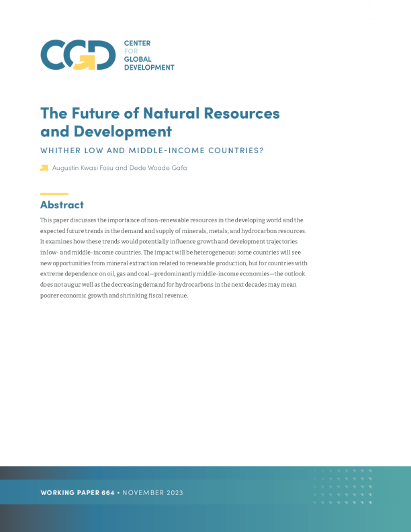Image resolution: width=411 pixels, height=532 pixels.
Task: Click the abstract line starting 'This paper discusses'
Action: [x=172, y=220]
